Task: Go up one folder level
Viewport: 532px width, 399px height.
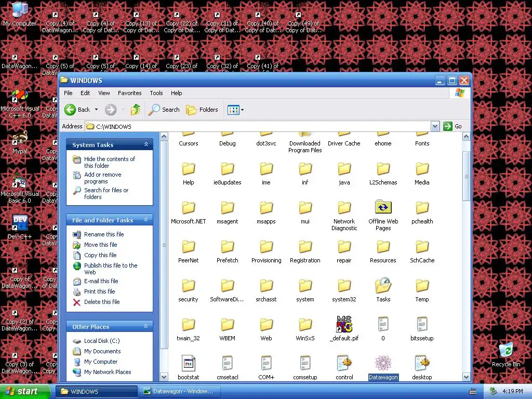Action: click(x=136, y=110)
